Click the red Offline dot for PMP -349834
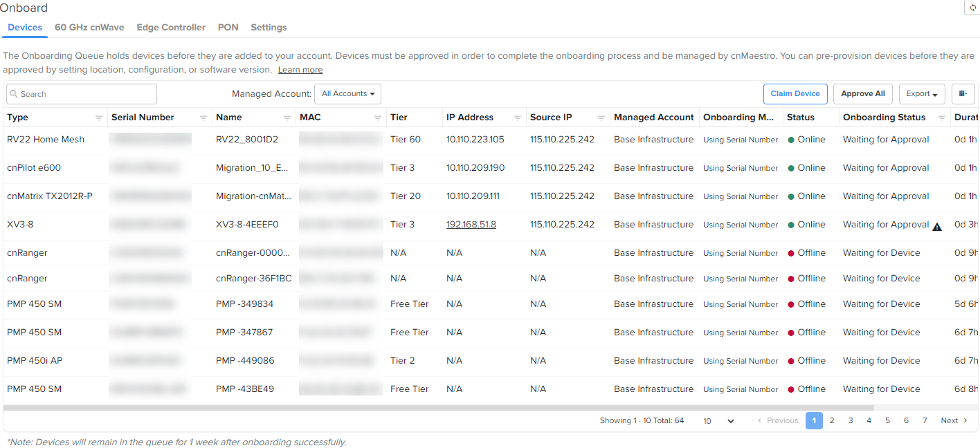This screenshot has height=448, width=980. [x=791, y=304]
